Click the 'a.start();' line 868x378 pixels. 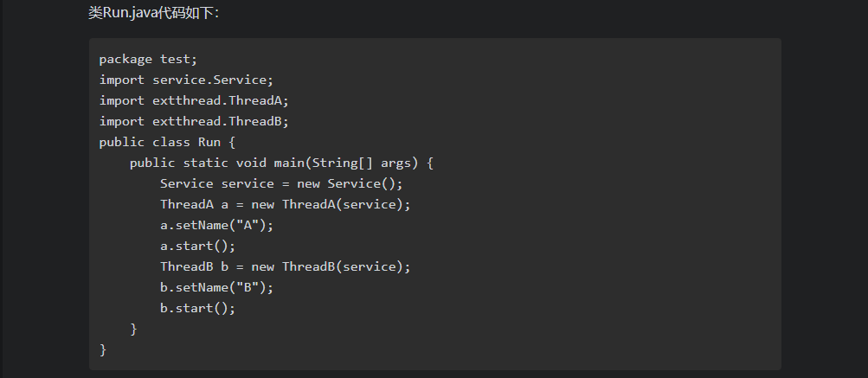(x=197, y=246)
